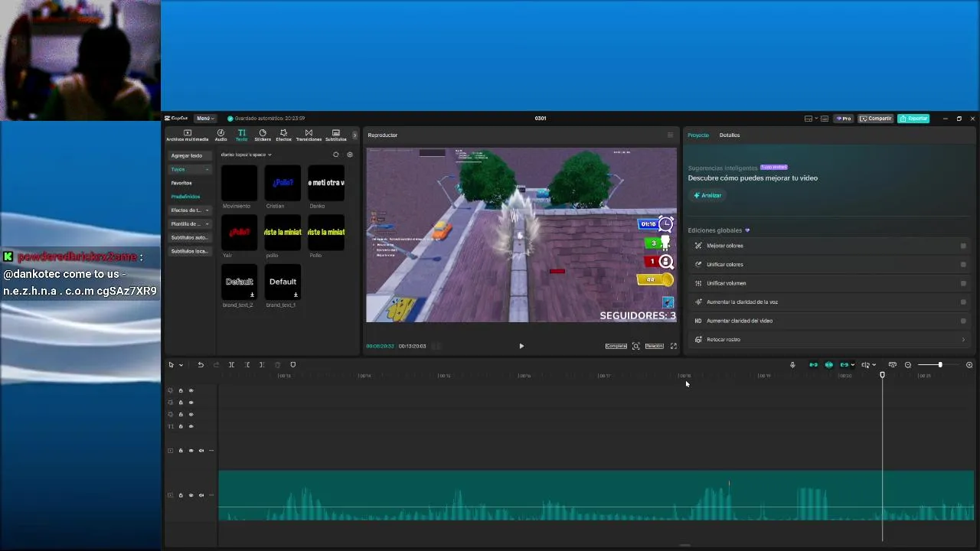The image size is (980, 551).
Task: Toggle auto snapping
Action: point(828,365)
